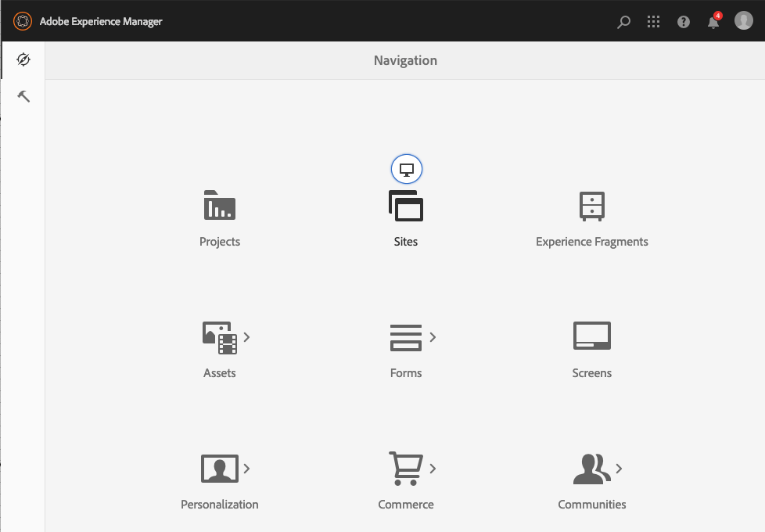Open the Experience Fragments icon

591,205
